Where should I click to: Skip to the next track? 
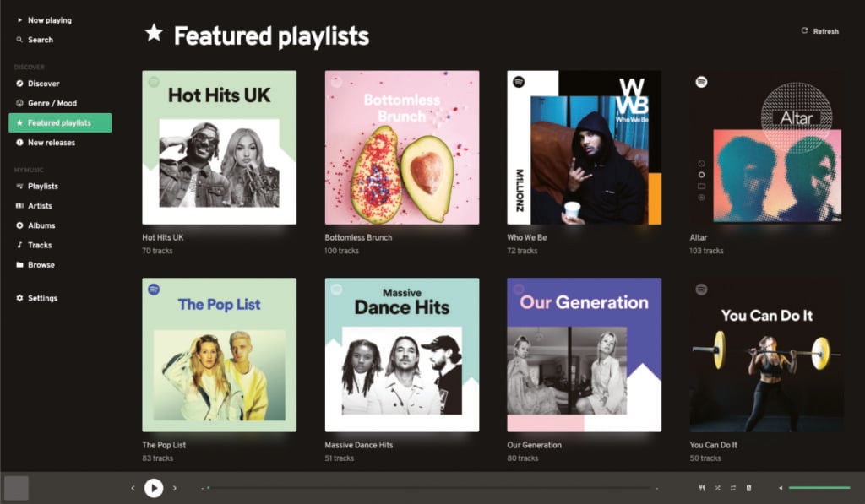(175, 488)
